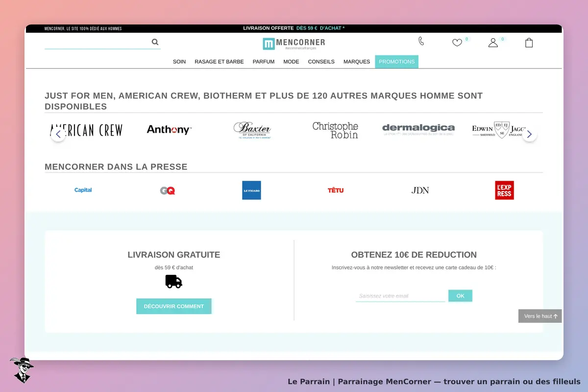Click the search magnifier icon
588x392 pixels.
[155, 42]
